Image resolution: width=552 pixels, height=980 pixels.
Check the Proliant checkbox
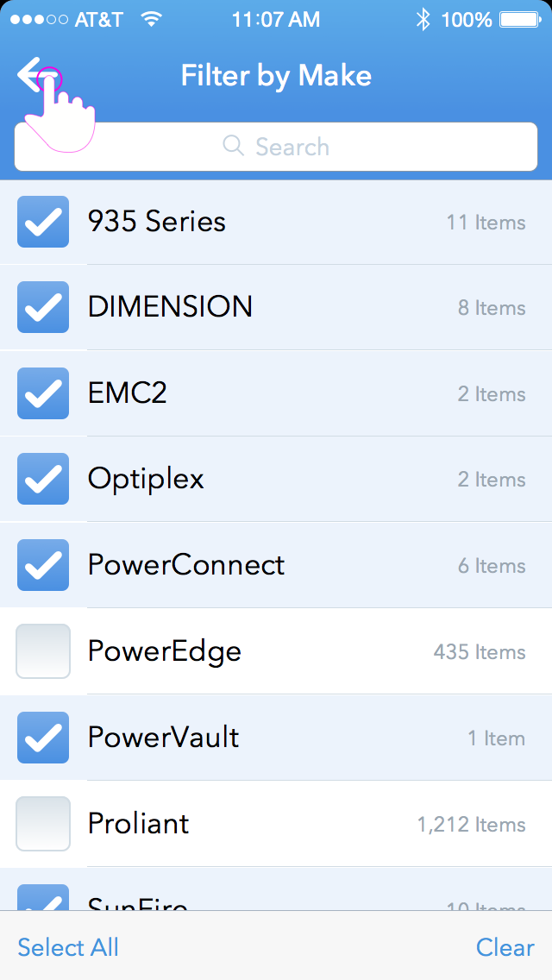coord(43,823)
